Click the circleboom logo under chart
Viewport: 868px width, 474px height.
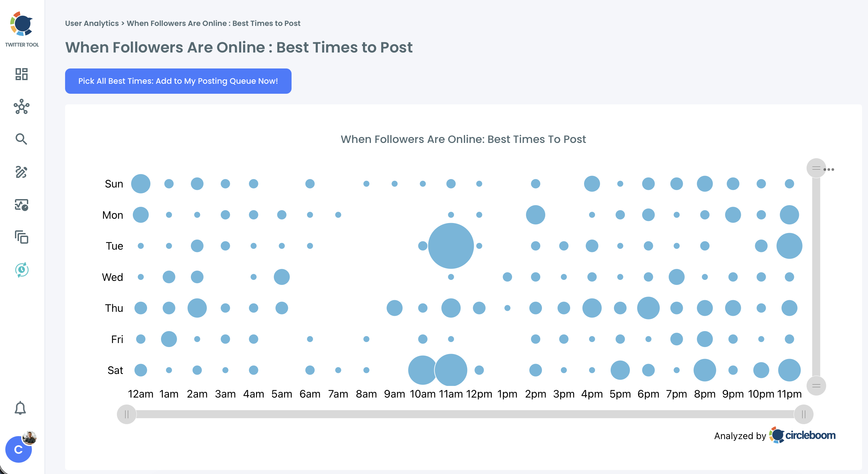coord(802,435)
